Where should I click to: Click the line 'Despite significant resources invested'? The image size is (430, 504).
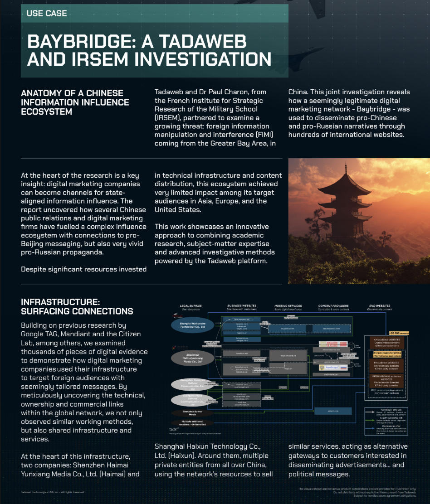[x=83, y=269]
